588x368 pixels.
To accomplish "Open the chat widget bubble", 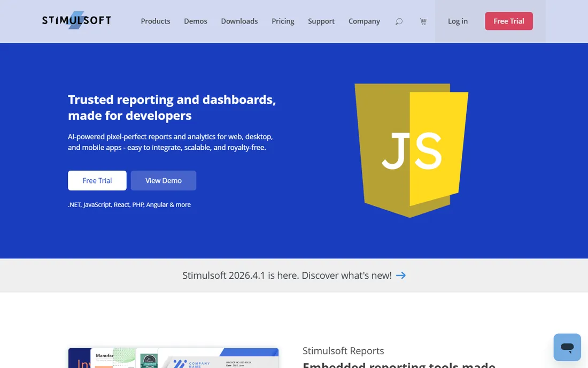I will pyautogui.click(x=567, y=347).
